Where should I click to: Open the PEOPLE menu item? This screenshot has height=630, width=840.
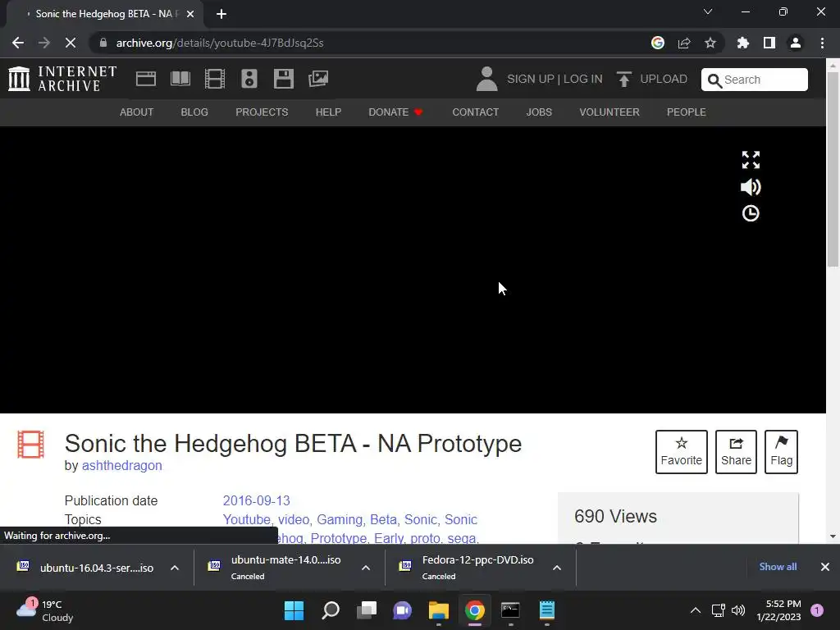click(687, 112)
